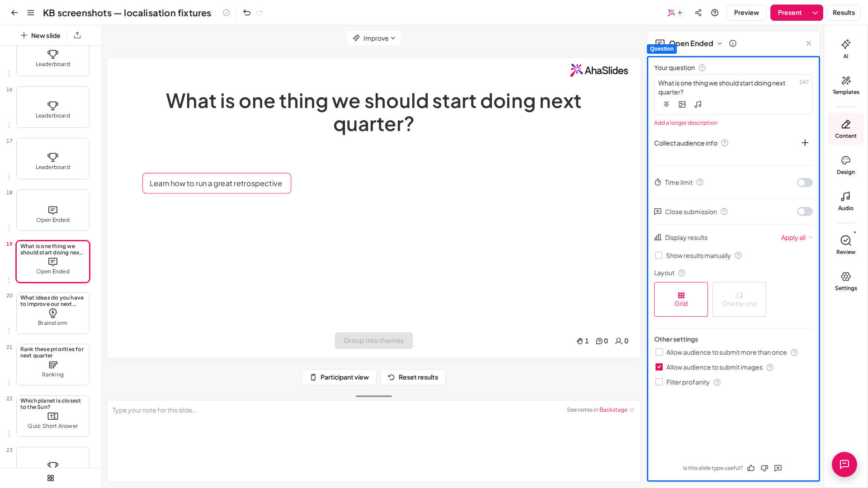Image resolution: width=868 pixels, height=488 pixels.
Task: Open the Templates panel
Action: click(845, 85)
